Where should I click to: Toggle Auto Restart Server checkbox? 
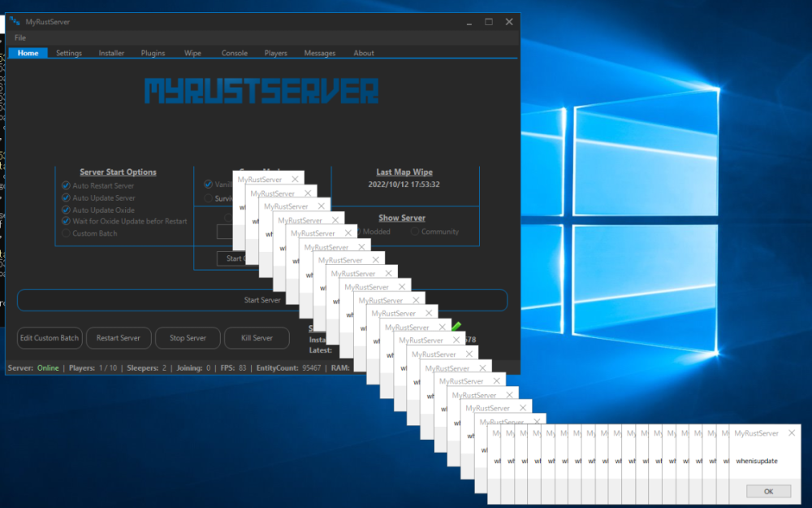pos(66,185)
